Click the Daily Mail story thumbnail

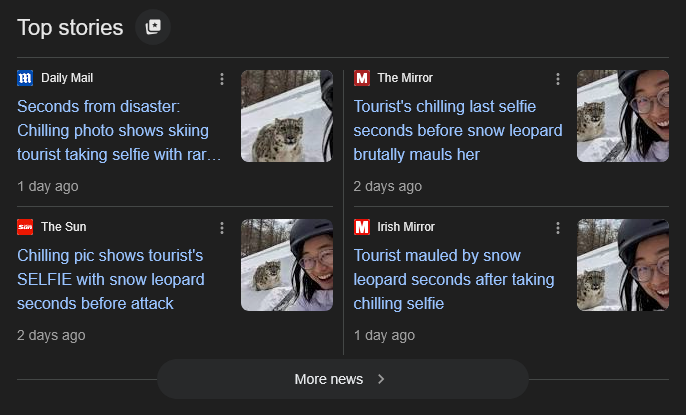287,116
